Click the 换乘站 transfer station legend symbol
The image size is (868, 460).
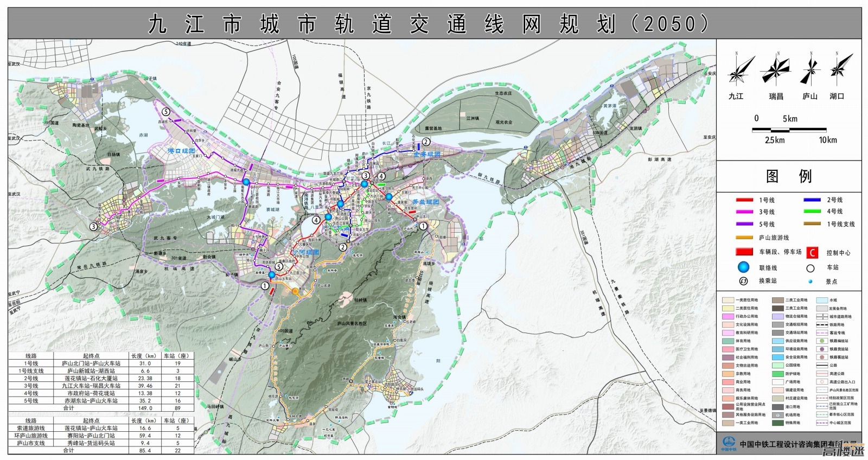pyautogui.click(x=744, y=281)
